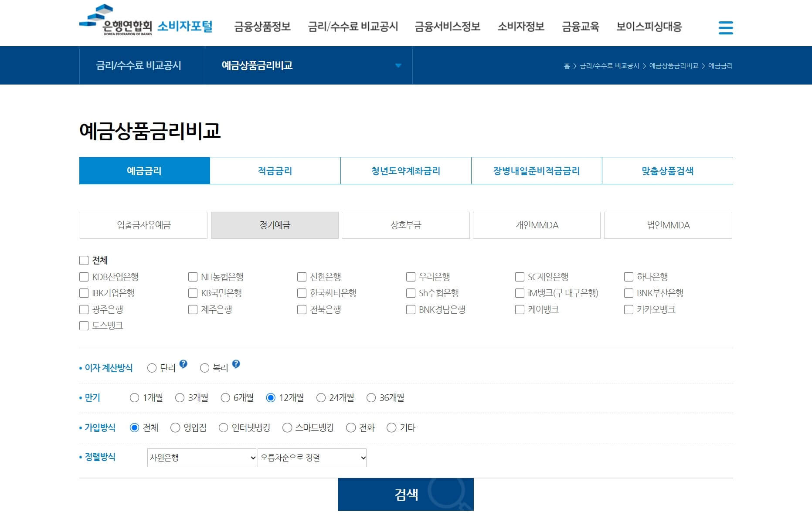
Task: Select 복리 interest calculation method
Action: (204, 368)
